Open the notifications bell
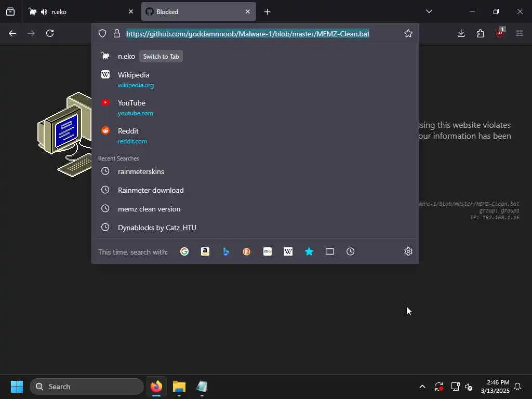The height and width of the screenshot is (399, 532). pos(517,387)
